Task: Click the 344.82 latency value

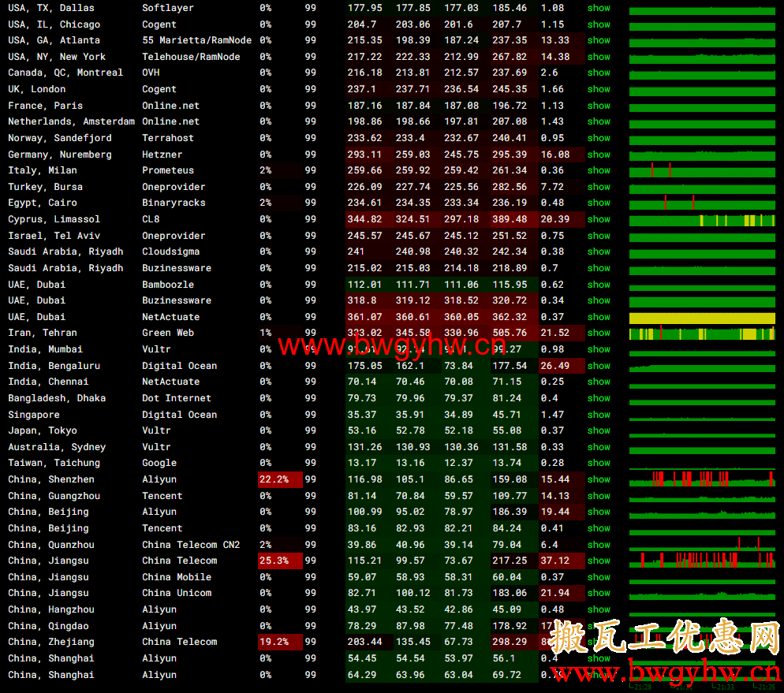Action: (x=365, y=219)
